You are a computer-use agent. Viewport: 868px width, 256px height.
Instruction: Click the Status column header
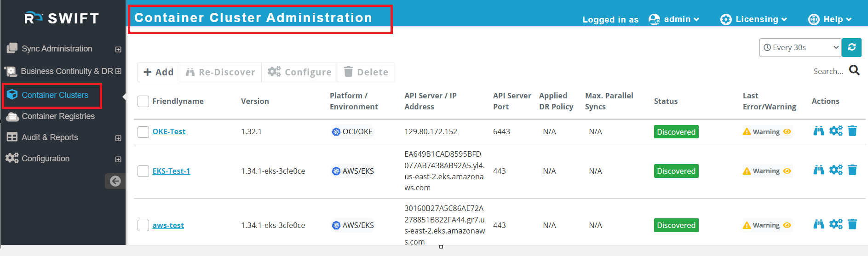tap(666, 101)
